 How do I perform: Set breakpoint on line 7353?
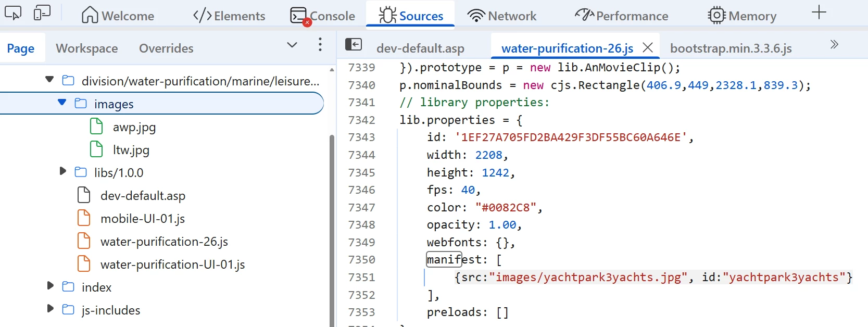(361, 312)
